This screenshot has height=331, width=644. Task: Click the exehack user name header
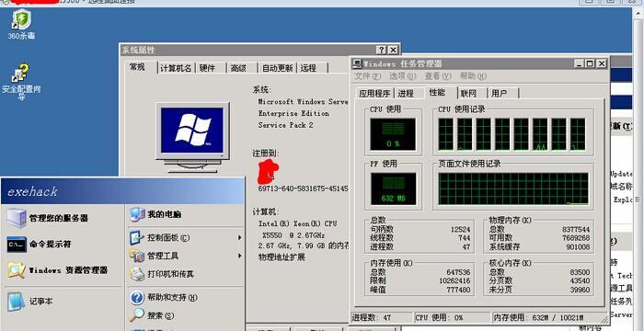point(32,192)
